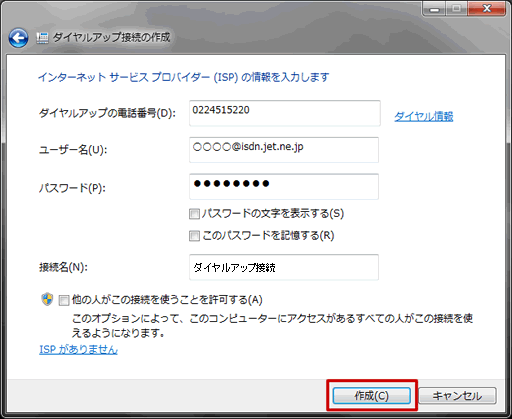Viewport: 512px width, 419px height.
Task: Click the 接続名 text field
Action: (x=284, y=267)
